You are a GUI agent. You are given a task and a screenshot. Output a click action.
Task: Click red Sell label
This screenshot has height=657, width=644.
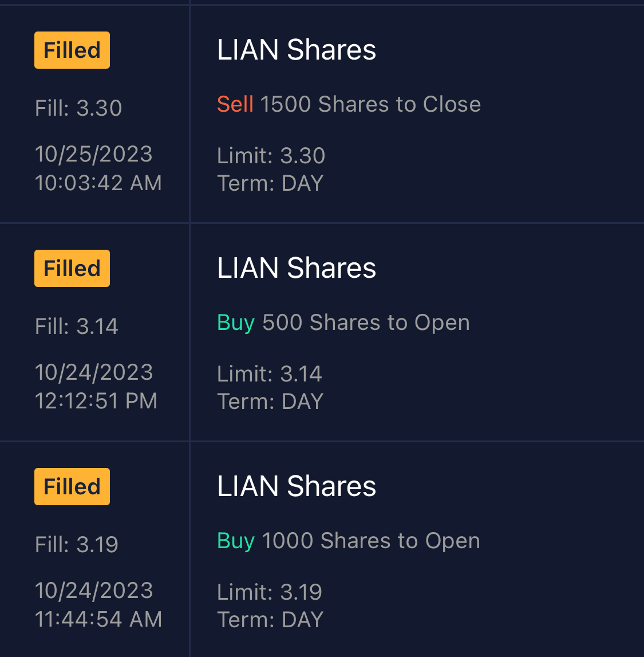coord(235,104)
